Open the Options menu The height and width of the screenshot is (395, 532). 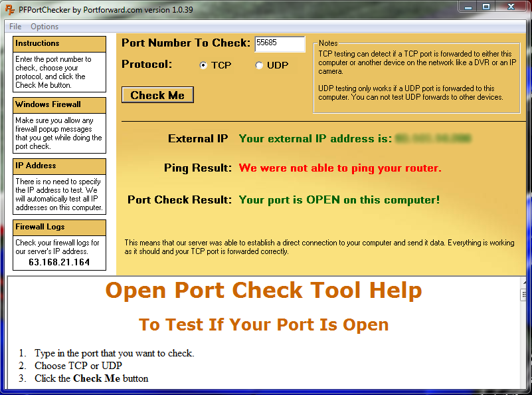pyautogui.click(x=44, y=27)
